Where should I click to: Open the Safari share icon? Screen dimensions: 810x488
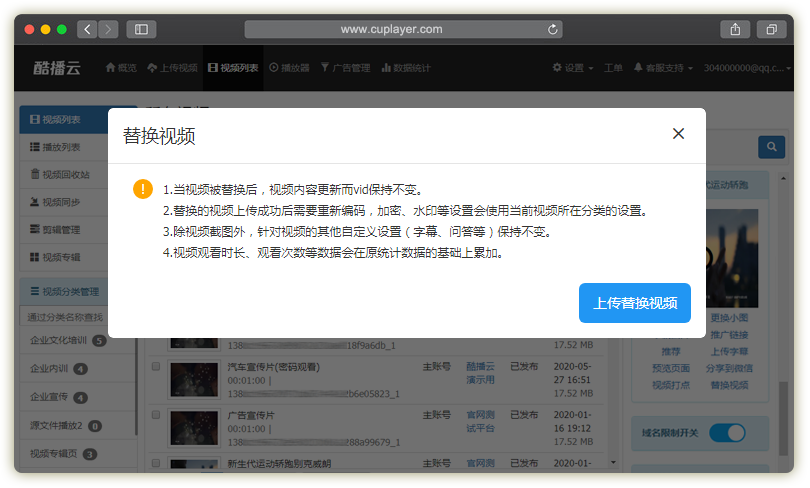click(735, 30)
